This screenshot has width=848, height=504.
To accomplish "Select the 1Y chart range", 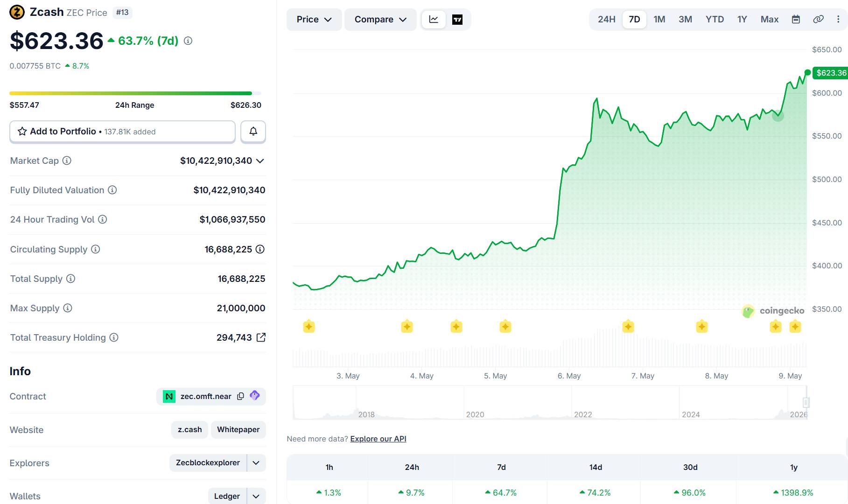I will 742,19.
